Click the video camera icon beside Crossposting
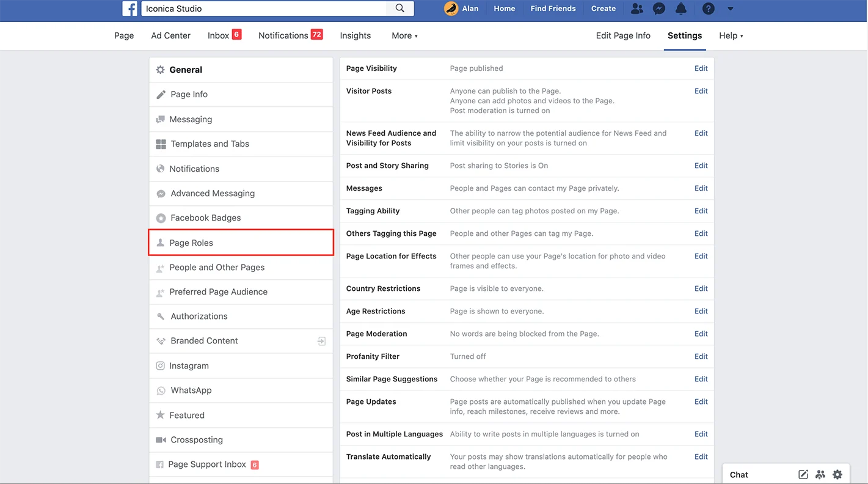Image resolution: width=868 pixels, height=484 pixels. click(161, 440)
